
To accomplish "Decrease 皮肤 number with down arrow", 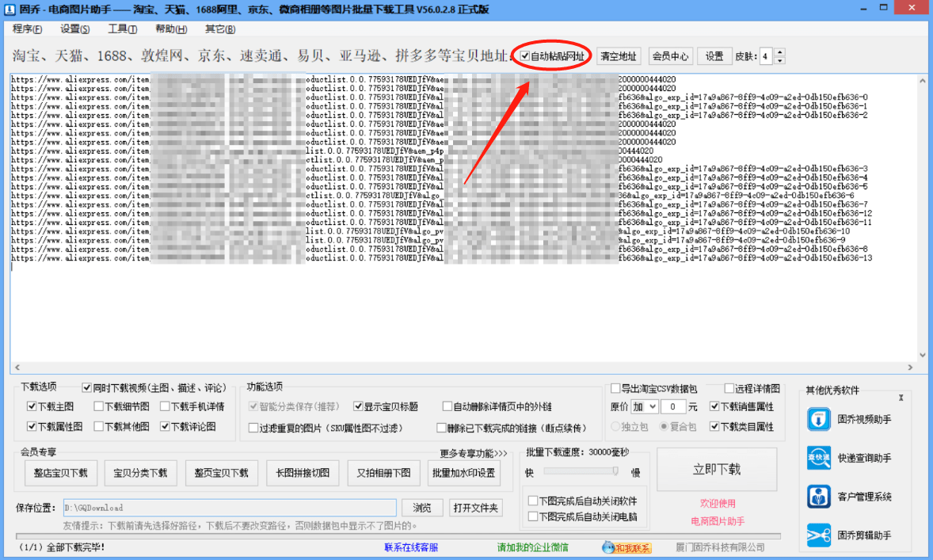I will (x=779, y=60).
